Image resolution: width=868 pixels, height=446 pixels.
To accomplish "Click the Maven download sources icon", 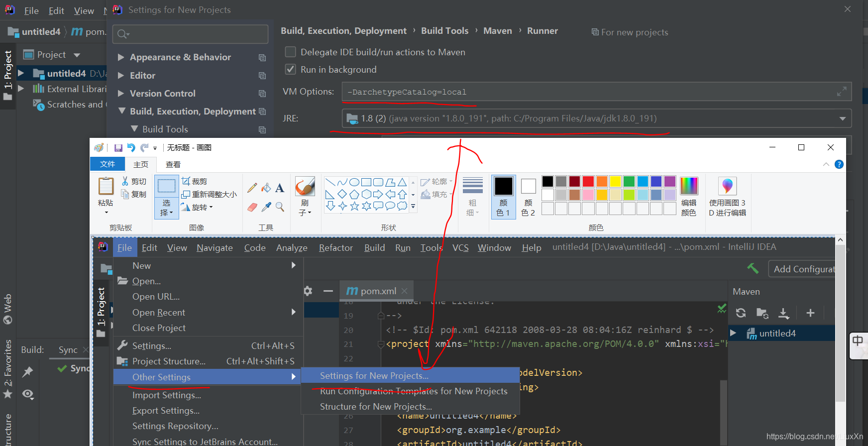I will (x=783, y=313).
